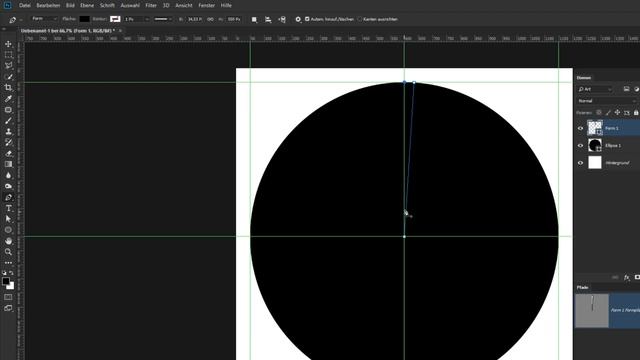The image size is (640, 360).
Task: Open the Auswahl menu
Action: (x=130, y=5)
